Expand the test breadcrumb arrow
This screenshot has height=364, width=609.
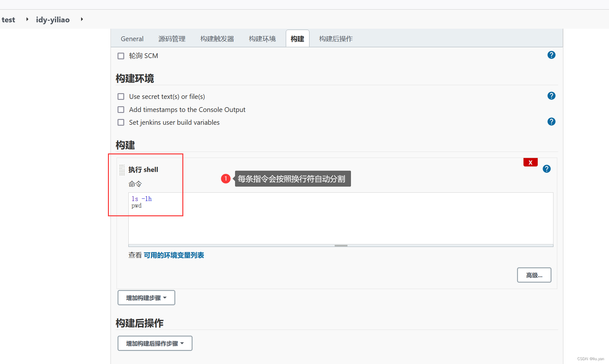(27, 19)
